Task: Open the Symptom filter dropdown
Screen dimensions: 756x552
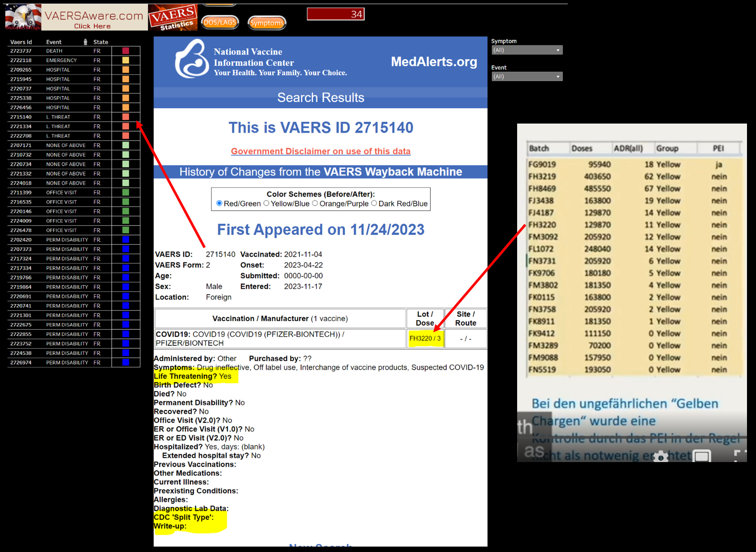Action: pyautogui.click(x=527, y=50)
